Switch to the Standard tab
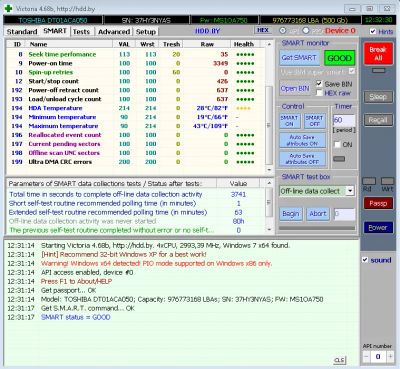 coord(22,32)
